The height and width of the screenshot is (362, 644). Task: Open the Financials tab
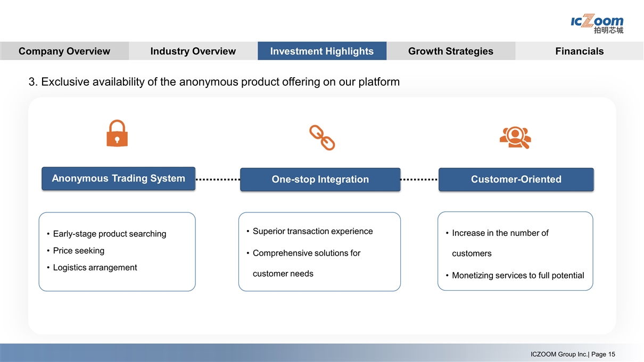[x=579, y=51]
